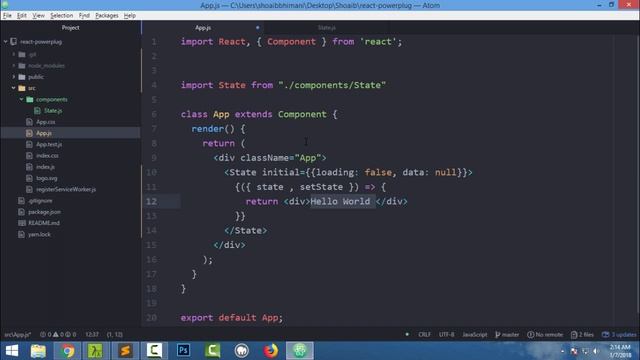Open the Edit menu
This screenshot has width=640, height=360.
point(22,16)
